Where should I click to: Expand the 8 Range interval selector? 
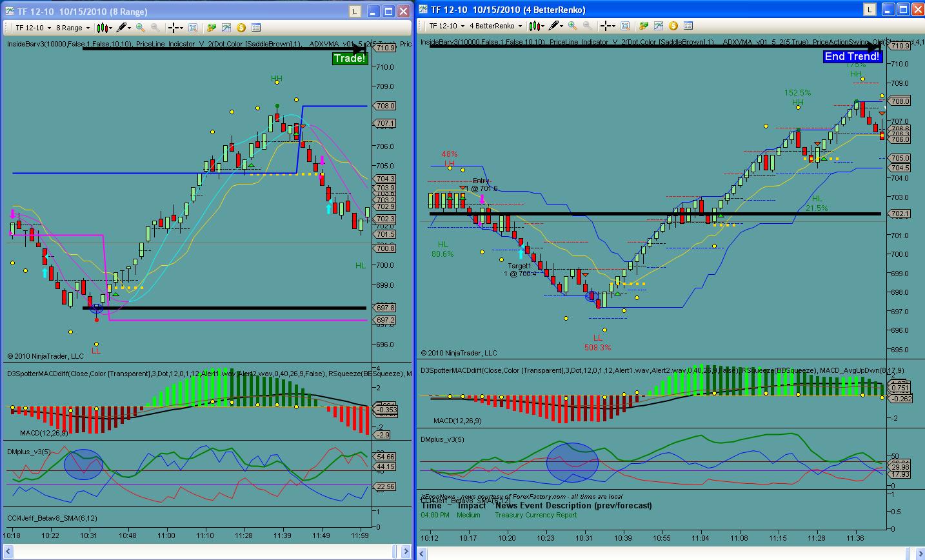tap(72, 28)
